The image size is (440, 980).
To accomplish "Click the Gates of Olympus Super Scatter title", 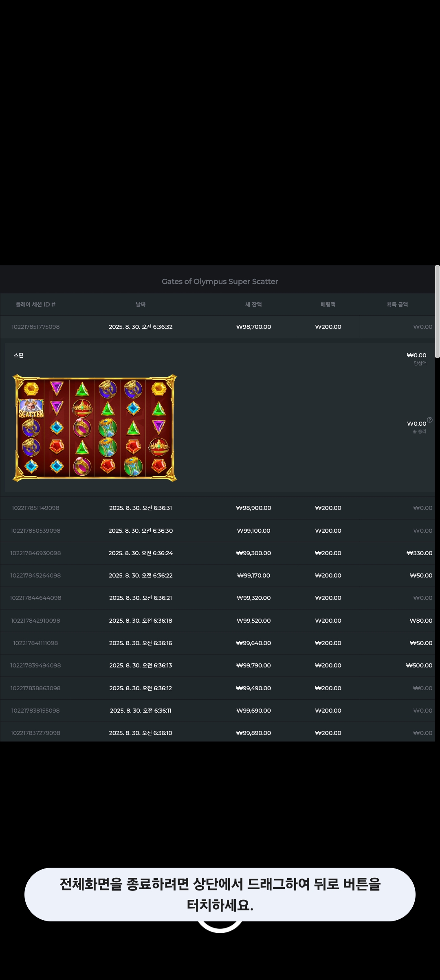I will [220, 282].
